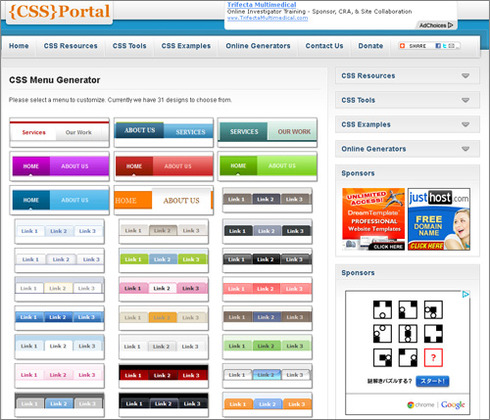Choose the blue HOME / ABOUT US menu design
This screenshot has width=490, height=420.
[x=59, y=200]
